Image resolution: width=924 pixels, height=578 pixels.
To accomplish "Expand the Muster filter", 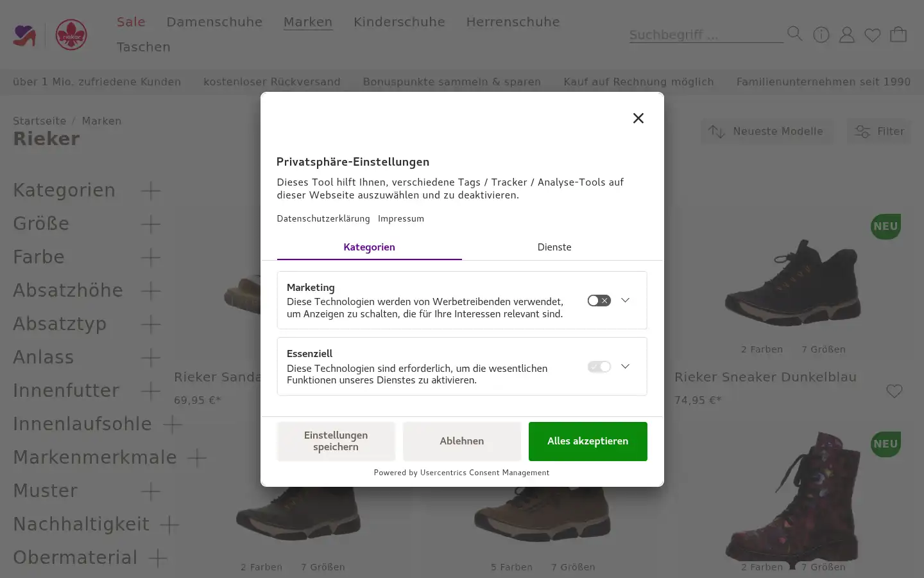I will [x=151, y=491].
